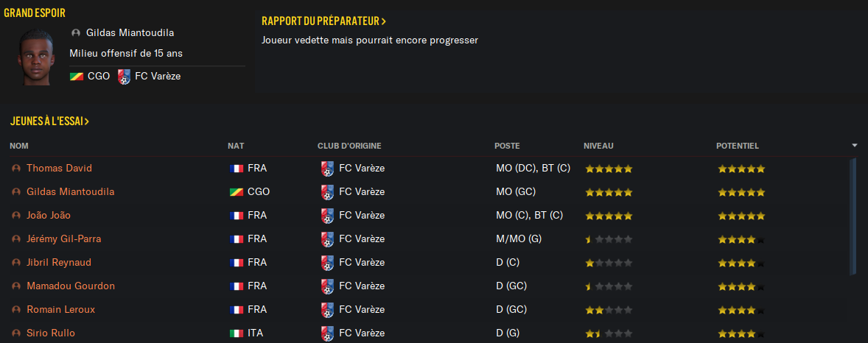This screenshot has width=868, height=343.
Task: Click the profile icon before Gildas Miantoudila's header name
Action: [76, 33]
